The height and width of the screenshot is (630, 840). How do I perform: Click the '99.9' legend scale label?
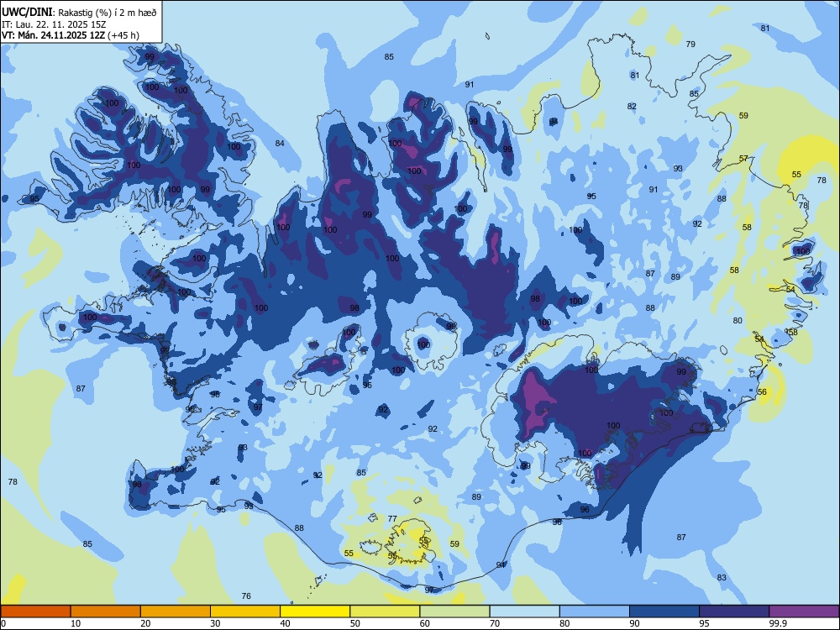tap(777, 623)
